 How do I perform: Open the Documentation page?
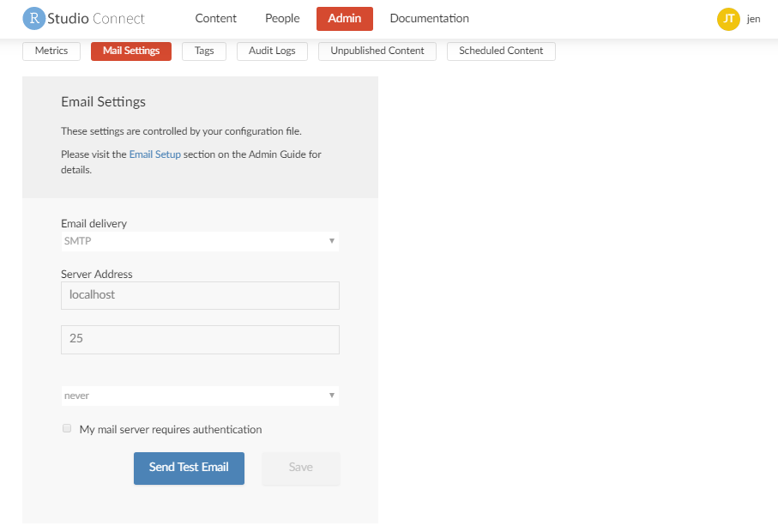click(429, 18)
